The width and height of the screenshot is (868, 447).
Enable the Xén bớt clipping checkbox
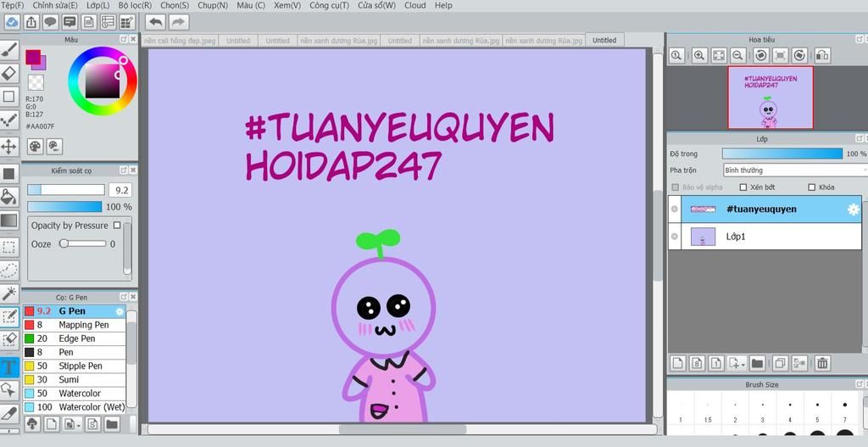click(743, 187)
